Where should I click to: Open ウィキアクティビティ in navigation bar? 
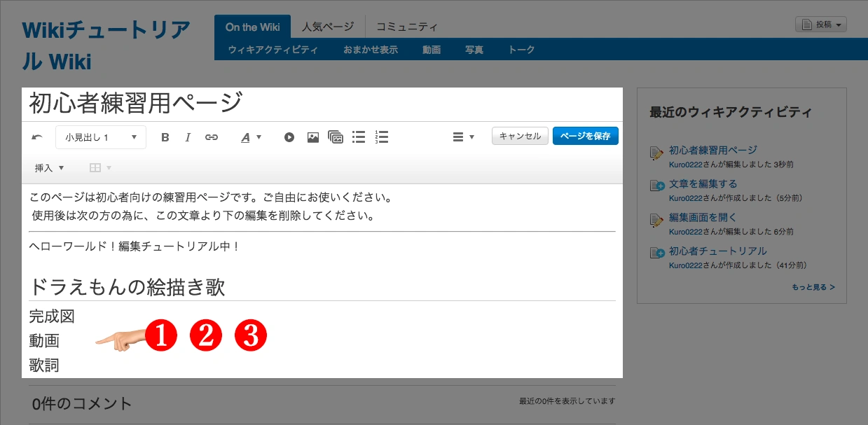click(273, 50)
